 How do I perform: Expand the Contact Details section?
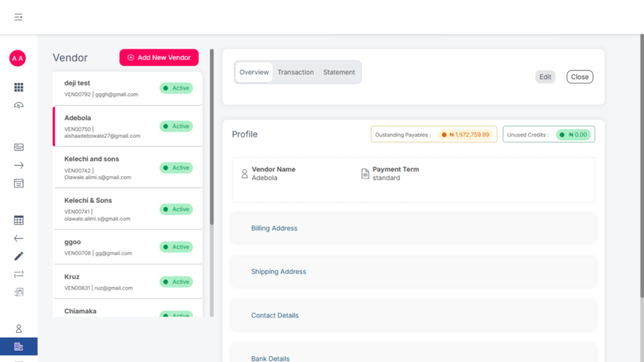(275, 315)
